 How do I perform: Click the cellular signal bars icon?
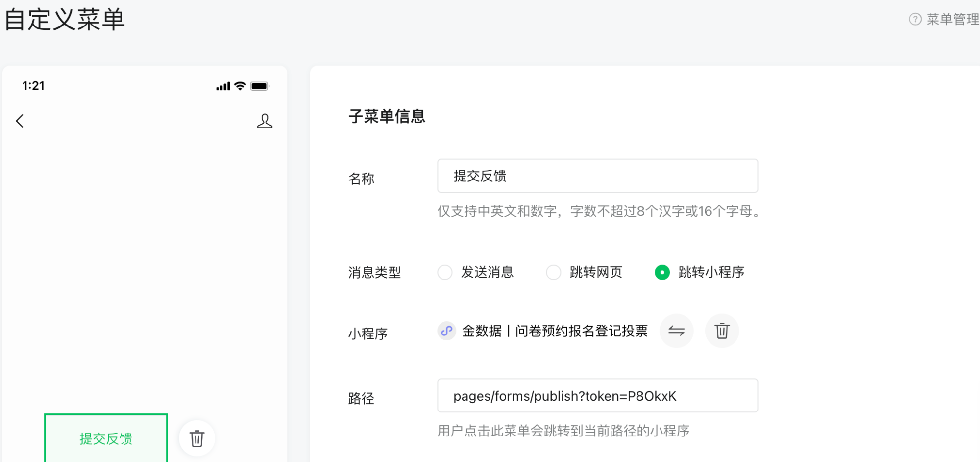tap(223, 87)
